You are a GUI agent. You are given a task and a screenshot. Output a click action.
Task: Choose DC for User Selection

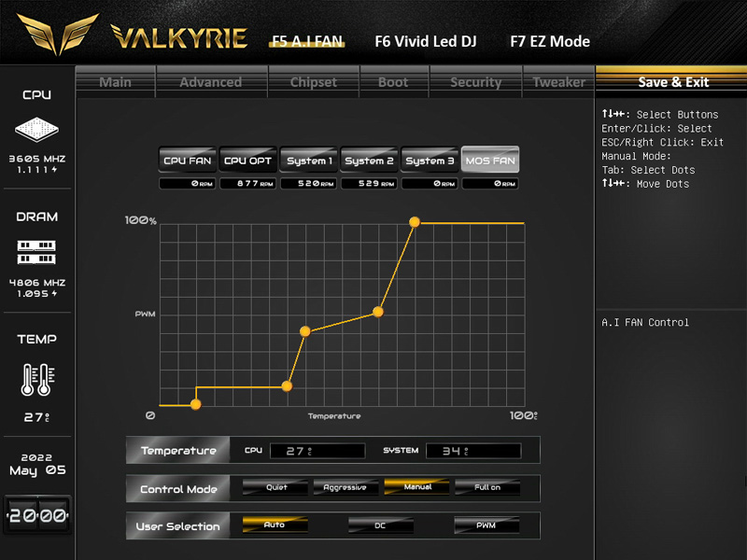pos(381,525)
